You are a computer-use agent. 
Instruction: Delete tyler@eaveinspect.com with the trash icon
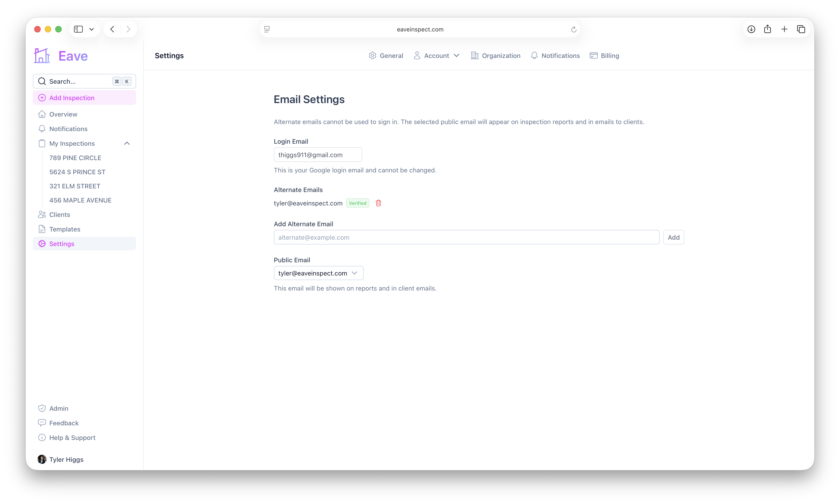[378, 203]
